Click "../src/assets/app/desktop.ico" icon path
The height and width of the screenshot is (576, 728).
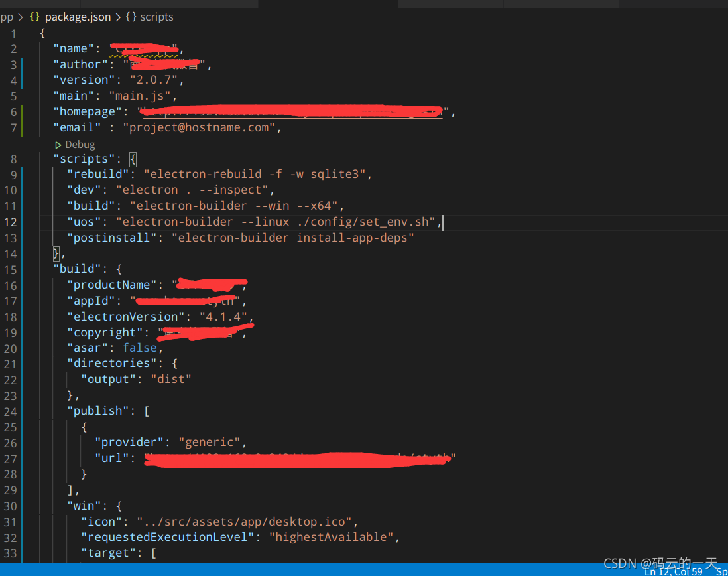(x=244, y=522)
